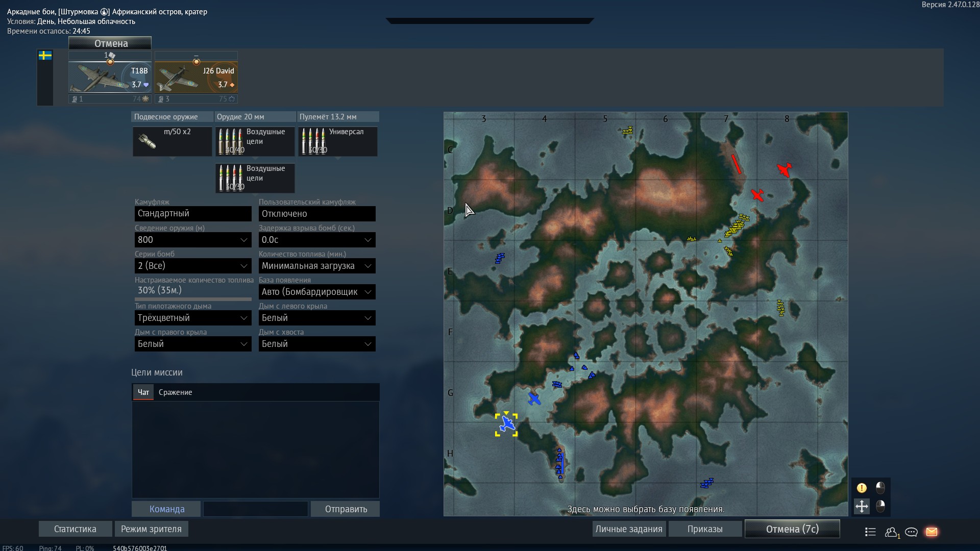Viewport: 980px width, 551px height.
Task: Open the orange mail envelope icon
Action: click(932, 532)
